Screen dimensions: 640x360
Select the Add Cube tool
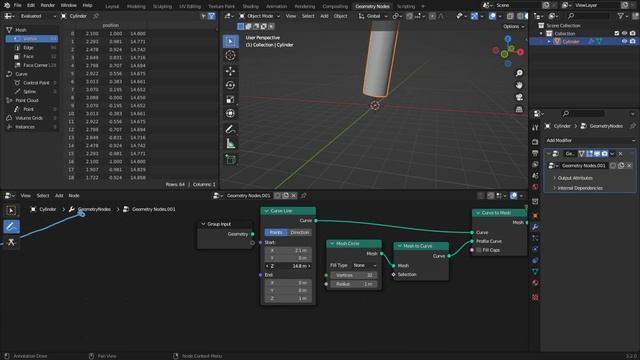[x=230, y=159]
